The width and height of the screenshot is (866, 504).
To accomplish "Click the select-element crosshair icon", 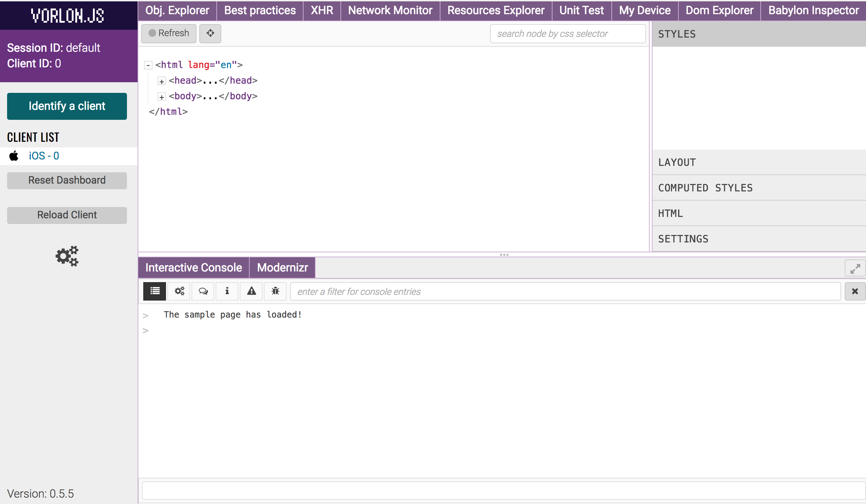I will coord(210,33).
